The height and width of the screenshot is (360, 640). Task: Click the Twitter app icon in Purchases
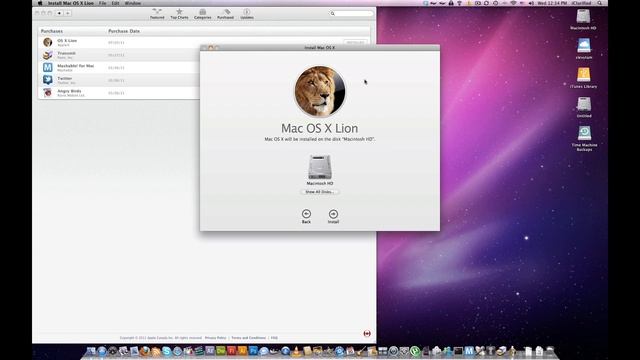click(48, 80)
